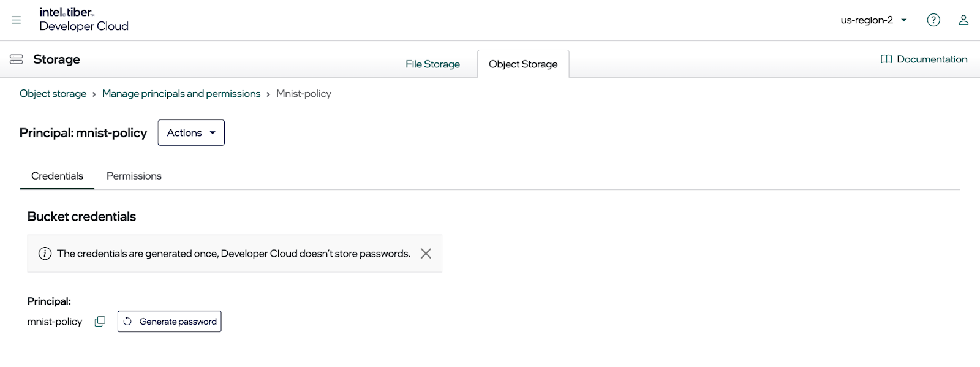The image size is (980, 367).
Task: Dismiss the credentials notice with the X
Action: [426, 254]
